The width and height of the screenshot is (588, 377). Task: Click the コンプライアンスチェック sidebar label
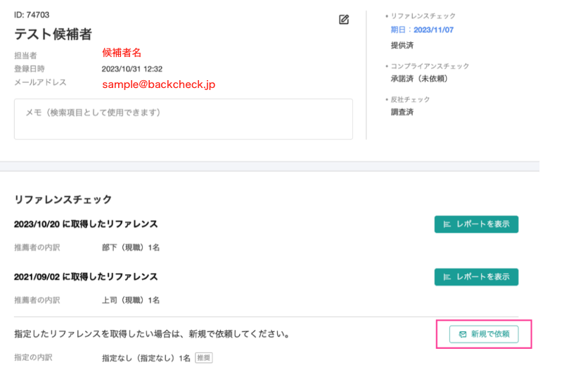click(430, 66)
